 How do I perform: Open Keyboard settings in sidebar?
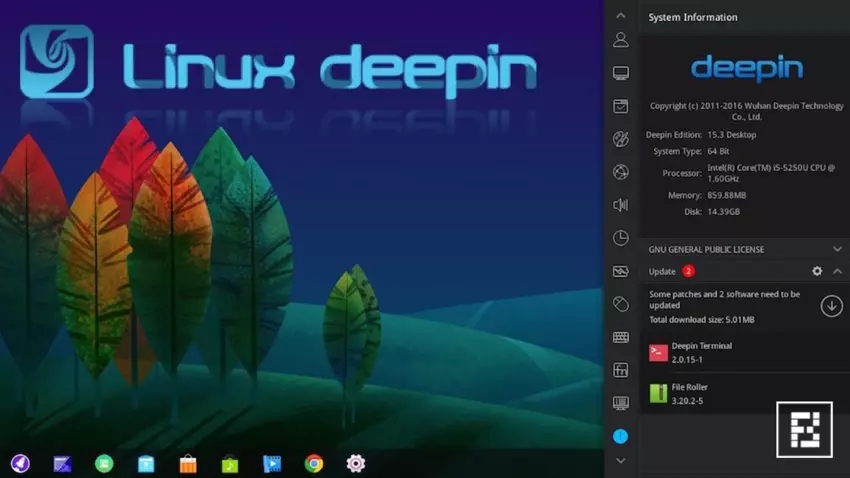621,337
